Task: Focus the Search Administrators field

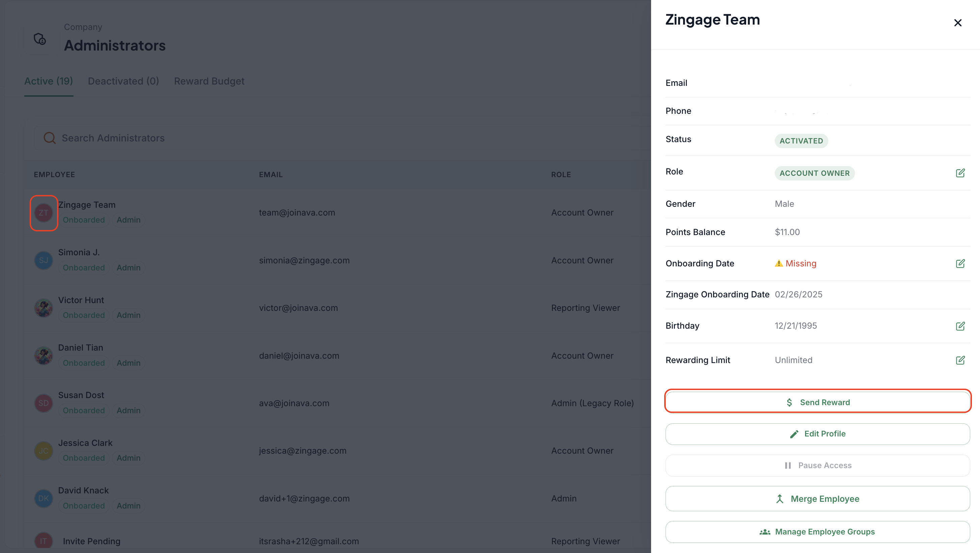Action: coord(342,138)
